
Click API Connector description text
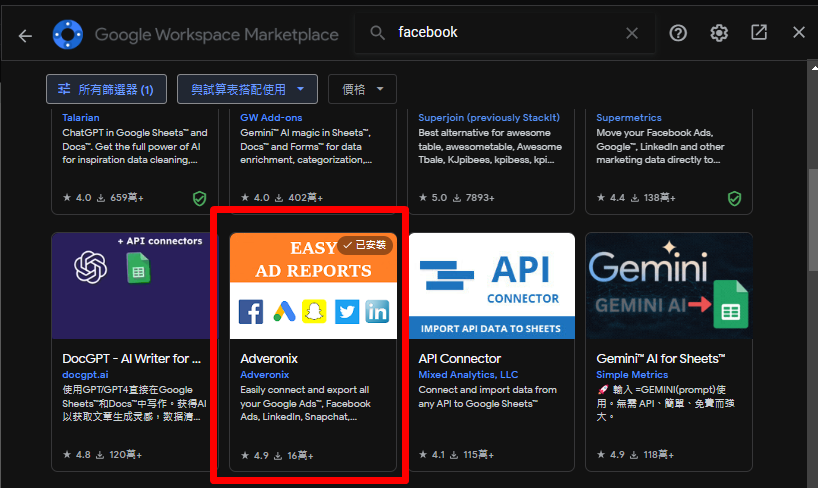pyautogui.click(x=487, y=397)
